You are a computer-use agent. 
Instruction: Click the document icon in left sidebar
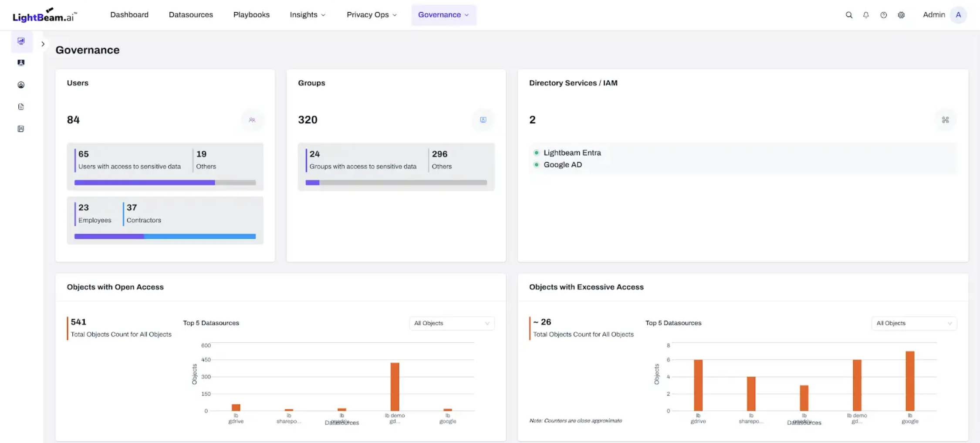21,107
